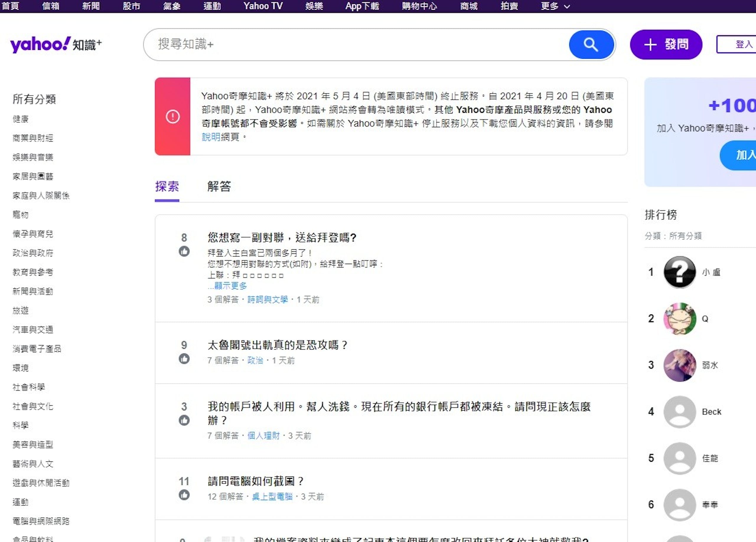756x542 pixels.
Task: Select 遊戲與休閒活動 category in sidebar
Action: coord(41,483)
